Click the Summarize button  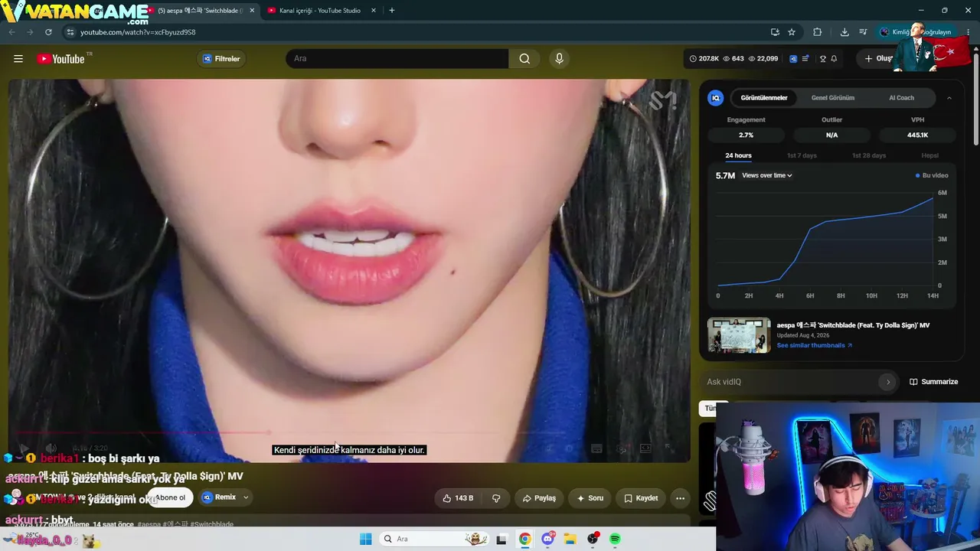click(x=933, y=382)
